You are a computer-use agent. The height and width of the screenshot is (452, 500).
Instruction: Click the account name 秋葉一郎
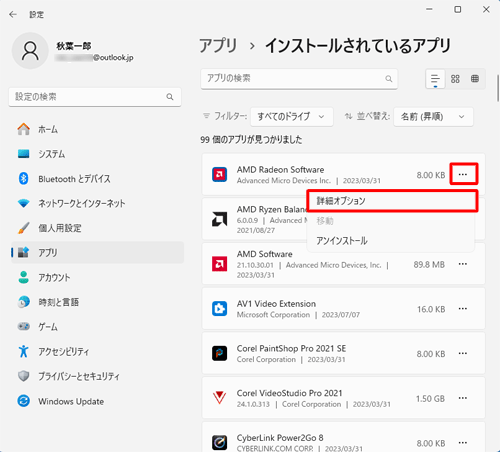pyautogui.click(x=74, y=46)
